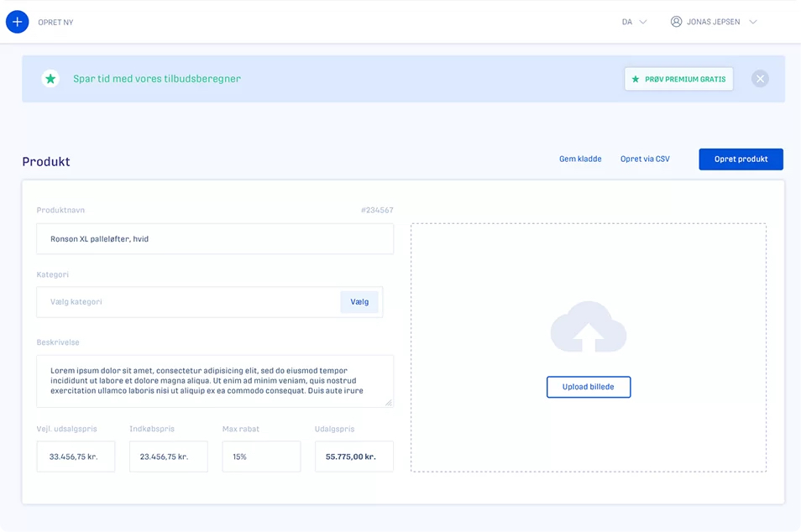The height and width of the screenshot is (532, 801).
Task: Click the blue plus create icon
Action: tap(17, 22)
